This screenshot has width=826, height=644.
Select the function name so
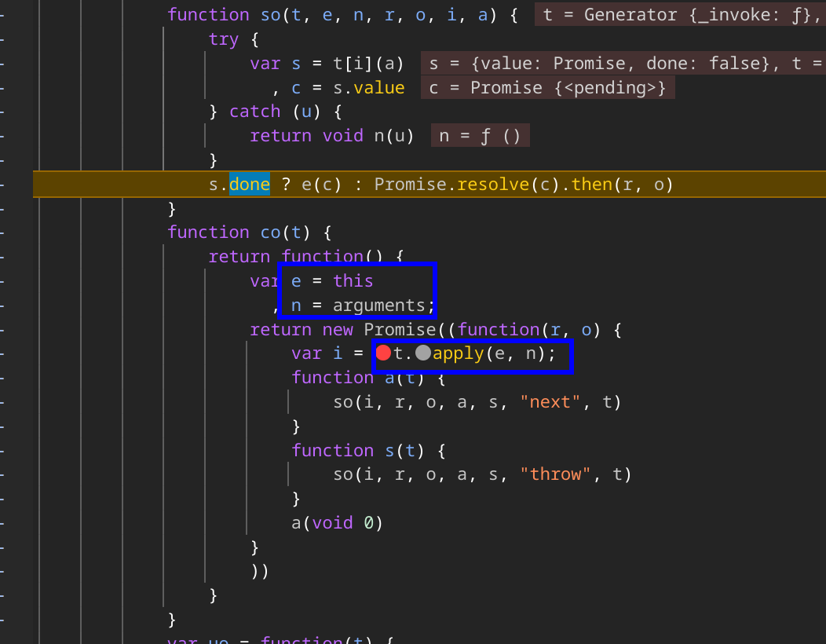271,15
